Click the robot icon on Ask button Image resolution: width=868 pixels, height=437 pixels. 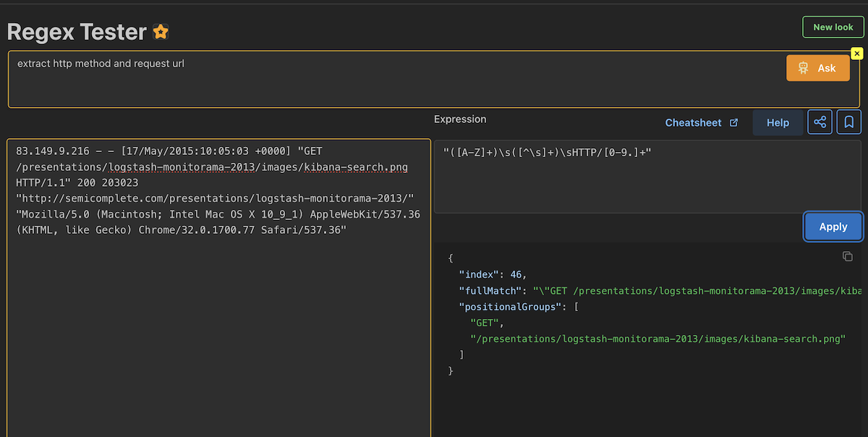[x=803, y=68]
